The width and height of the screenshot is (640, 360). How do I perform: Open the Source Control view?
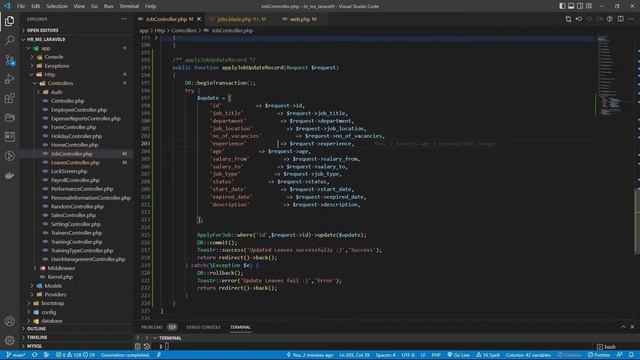click(9, 60)
